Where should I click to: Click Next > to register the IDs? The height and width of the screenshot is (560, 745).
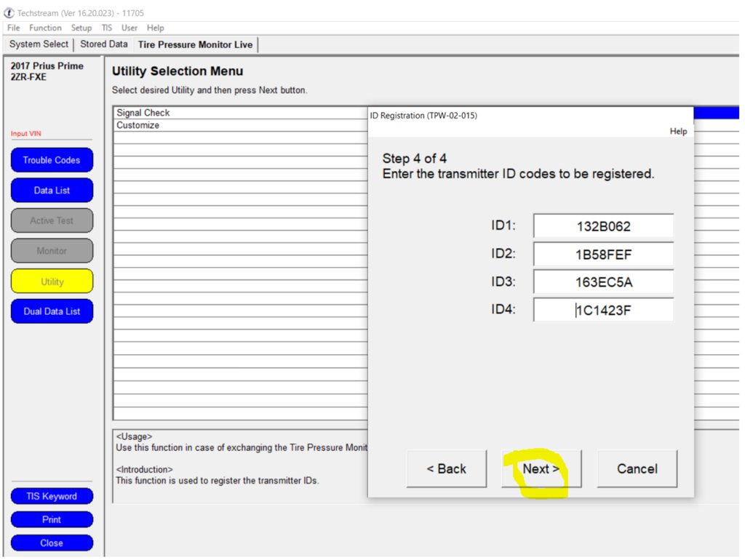[x=541, y=469]
